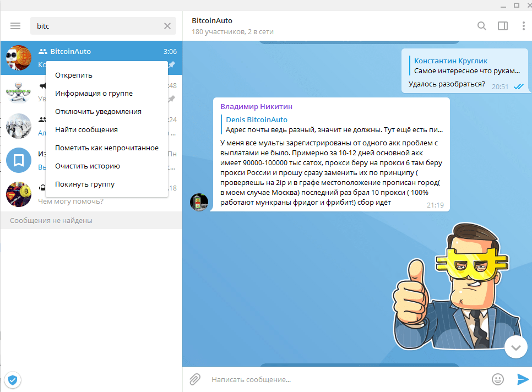This screenshot has width=532, height=392.
Task: Click the BitcoinAuto chat name in the list
Action: [x=70, y=52]
